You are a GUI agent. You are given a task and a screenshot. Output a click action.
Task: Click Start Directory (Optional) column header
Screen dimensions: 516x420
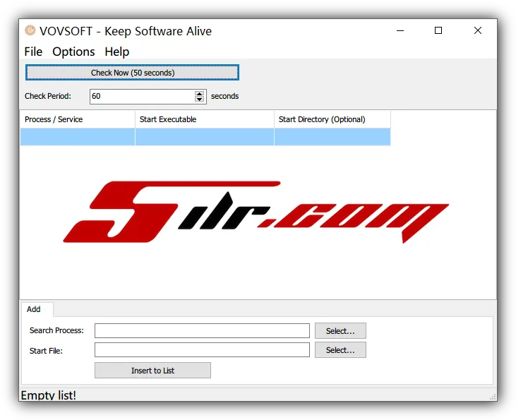[x=332, y=119]
